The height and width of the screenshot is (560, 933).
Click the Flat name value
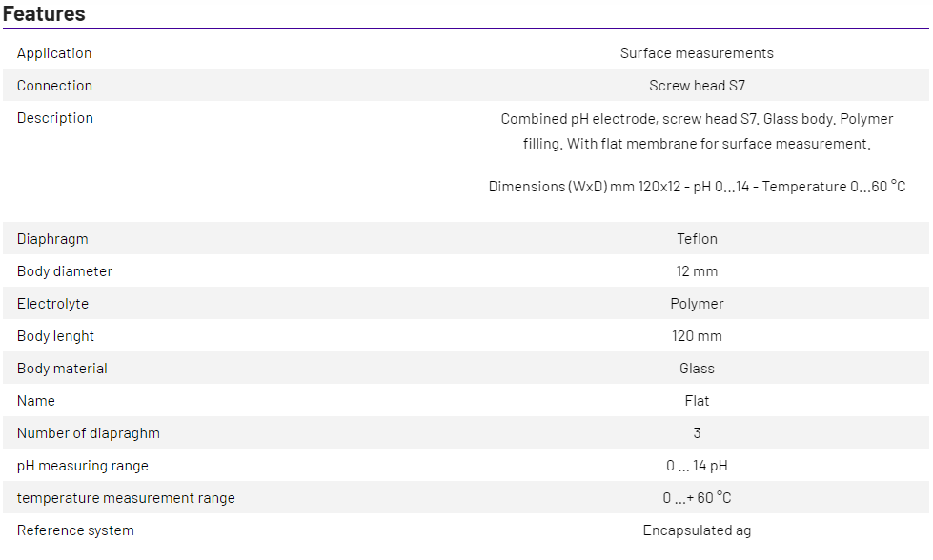[697, 401]
